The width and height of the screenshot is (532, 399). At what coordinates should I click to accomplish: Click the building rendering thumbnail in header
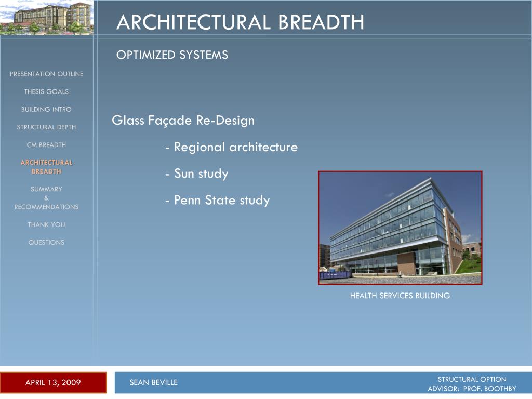click(46, 17)
